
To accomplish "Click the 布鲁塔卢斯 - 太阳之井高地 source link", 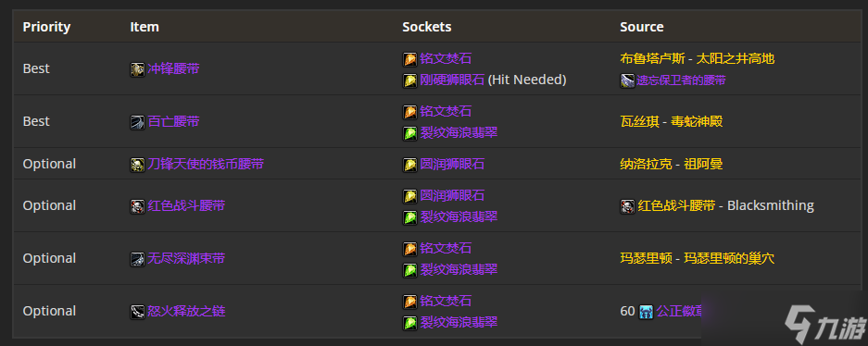I will (x=697, y=58).
